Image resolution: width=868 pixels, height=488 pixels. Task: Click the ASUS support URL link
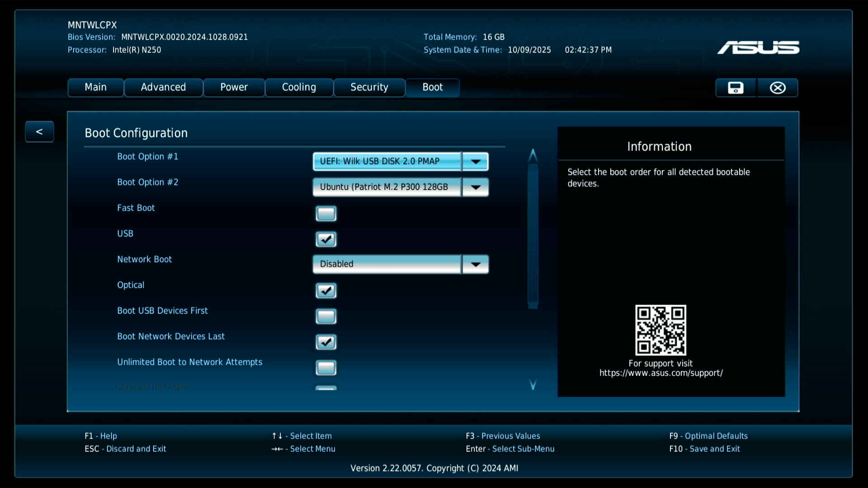661,373
